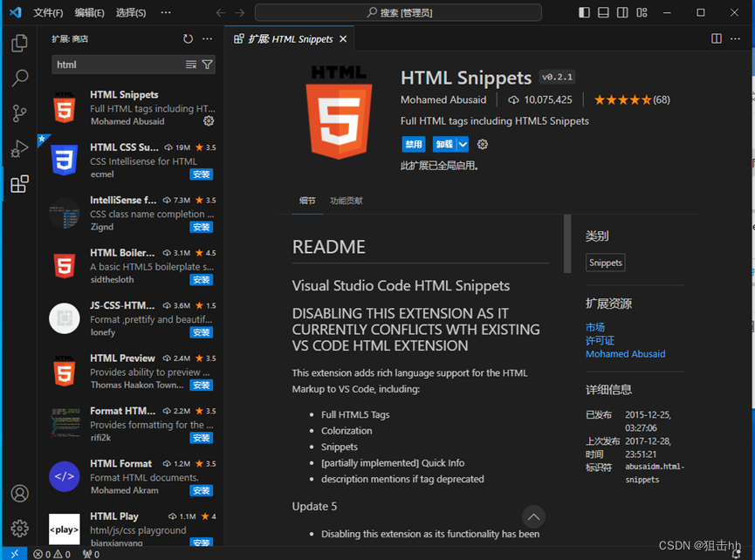The height and width of the screenshot is (560, 755).
Task: Click the ports forwarded status item
Action: [91, 554]
